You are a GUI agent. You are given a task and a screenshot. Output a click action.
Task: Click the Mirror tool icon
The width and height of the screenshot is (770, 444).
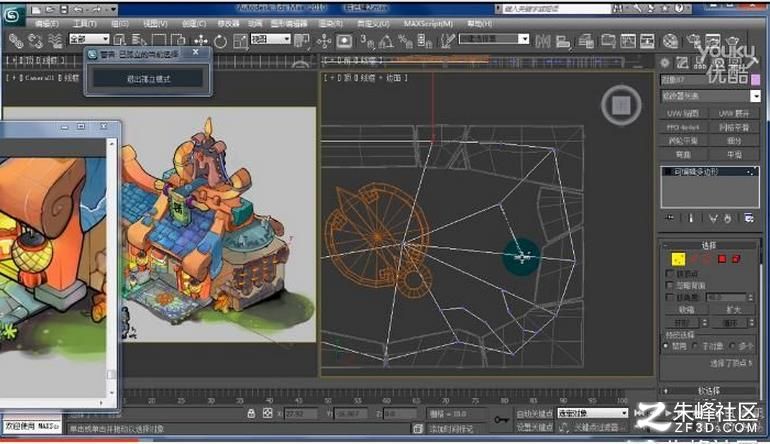543,41
